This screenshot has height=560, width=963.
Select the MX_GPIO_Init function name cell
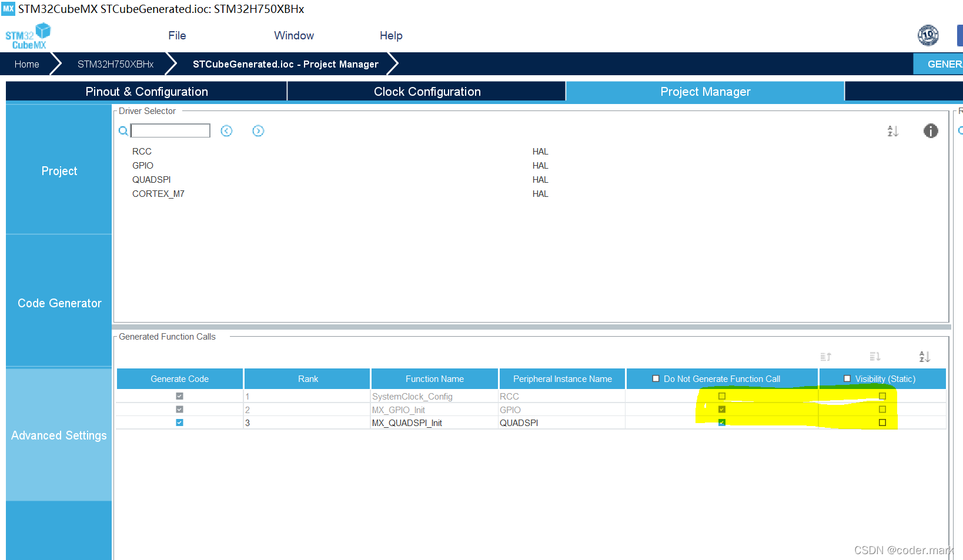point(434,410)
